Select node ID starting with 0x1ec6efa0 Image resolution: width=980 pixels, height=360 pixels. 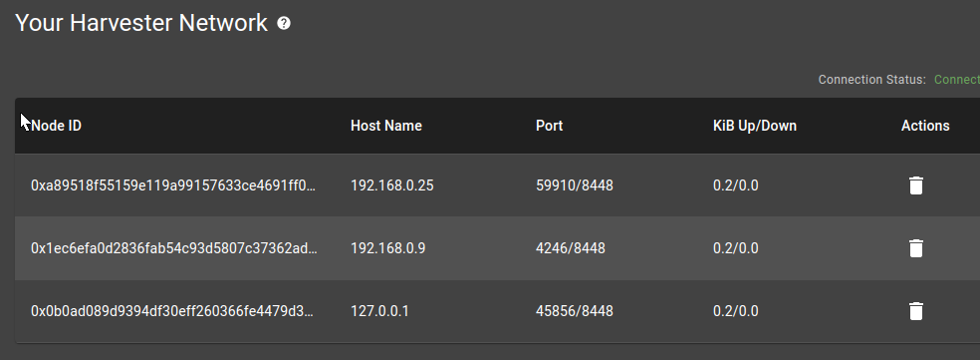click(174, 248)
